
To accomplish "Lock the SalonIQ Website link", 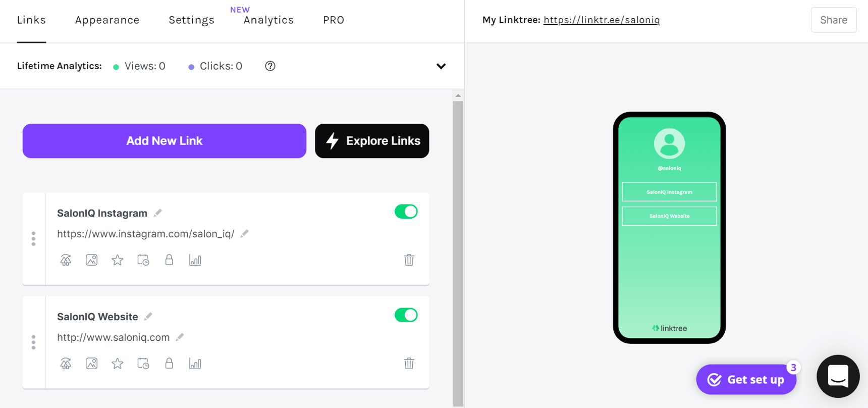I will tap(169, 363).
